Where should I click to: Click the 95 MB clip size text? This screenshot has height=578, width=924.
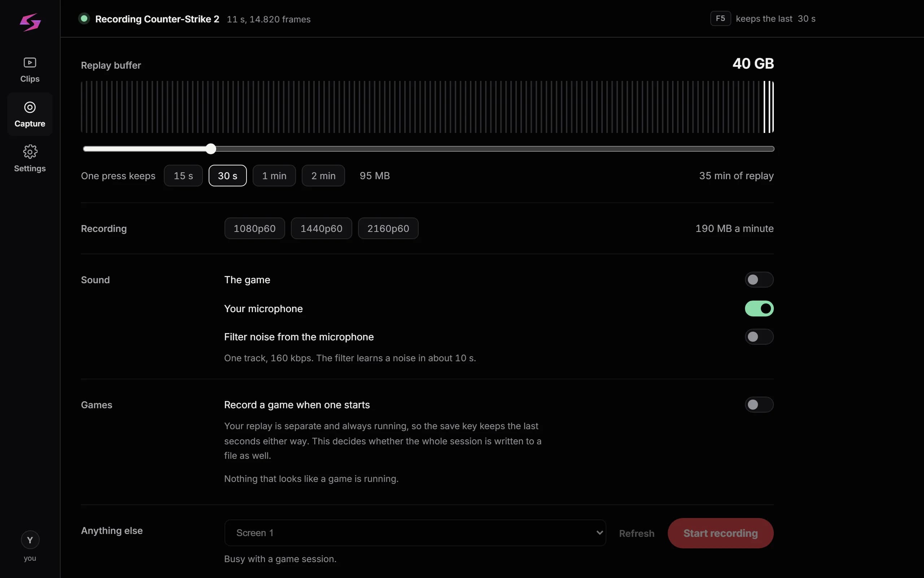(x=375, y=176)
